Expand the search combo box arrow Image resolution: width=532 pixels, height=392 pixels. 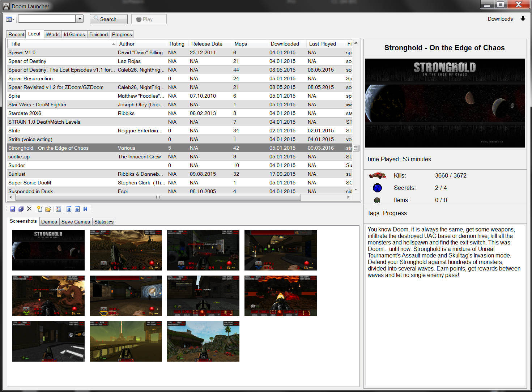(x=80, y=18)
